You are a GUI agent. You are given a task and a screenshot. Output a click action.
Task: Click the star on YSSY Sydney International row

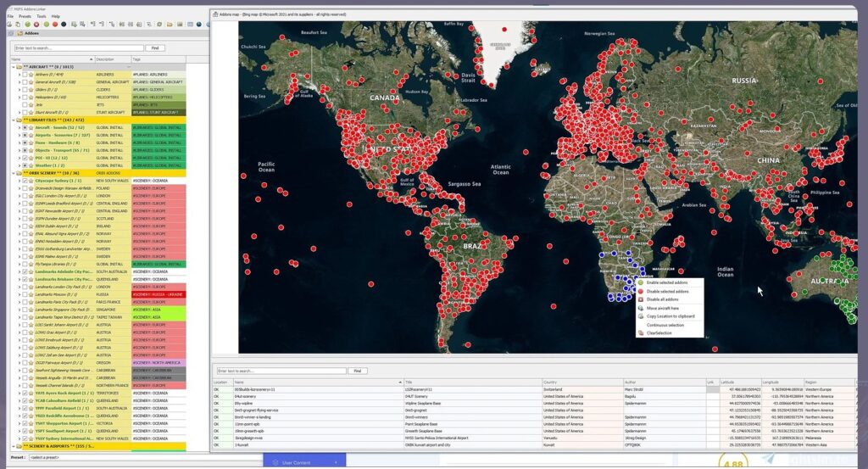coord(31,438)
